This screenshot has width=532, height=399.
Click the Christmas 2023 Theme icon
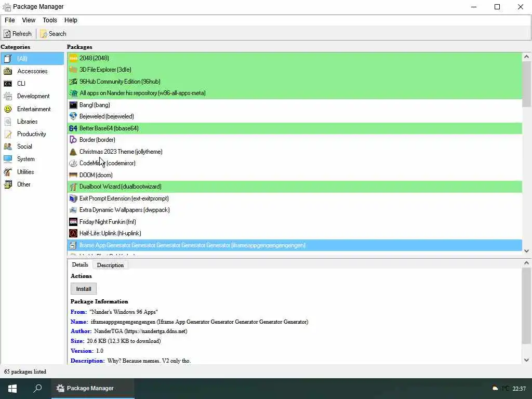tap(73, 152)
